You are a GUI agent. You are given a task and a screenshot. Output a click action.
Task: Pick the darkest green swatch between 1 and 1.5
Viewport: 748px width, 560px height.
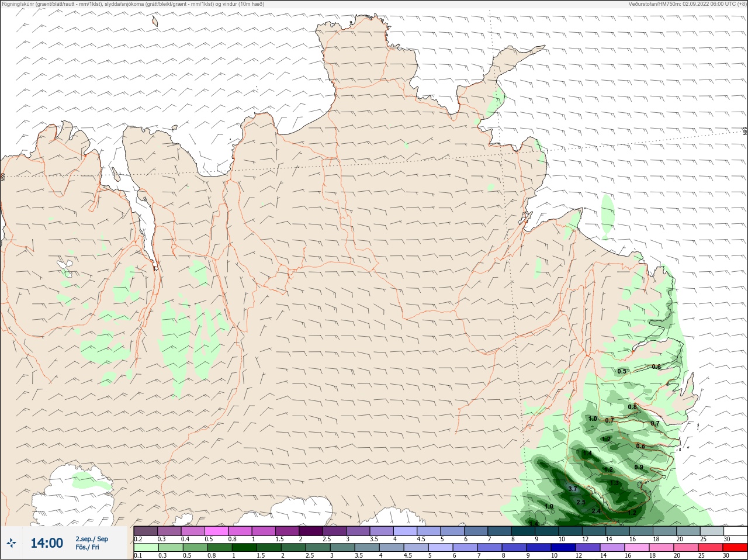243,548
